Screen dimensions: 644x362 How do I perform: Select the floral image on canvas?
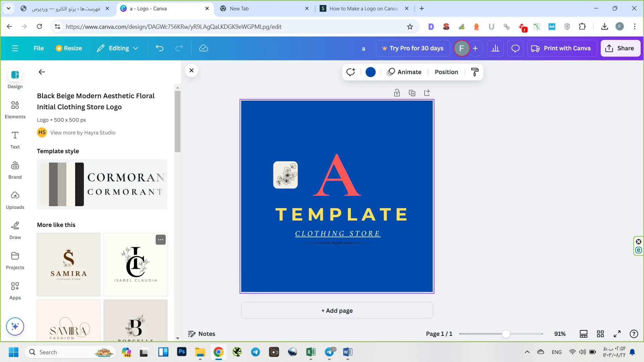pos(285,175)
